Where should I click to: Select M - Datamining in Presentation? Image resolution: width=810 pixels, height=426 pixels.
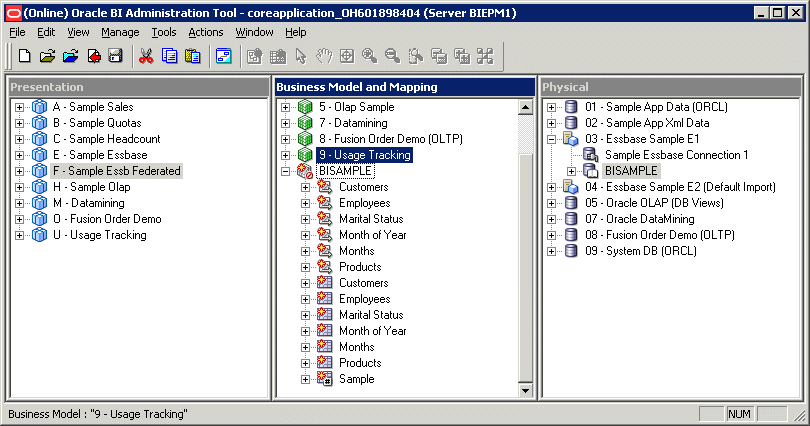point(89,203)
